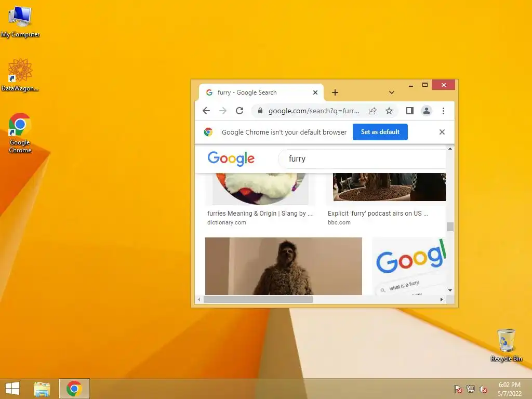Open the taskbar clock showing 6:02 PM

(509, 389)
